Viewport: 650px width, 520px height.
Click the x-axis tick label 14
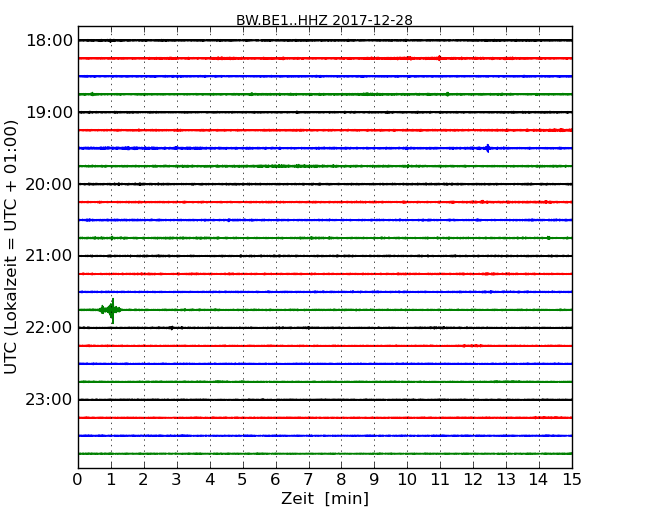click(539, 480)
